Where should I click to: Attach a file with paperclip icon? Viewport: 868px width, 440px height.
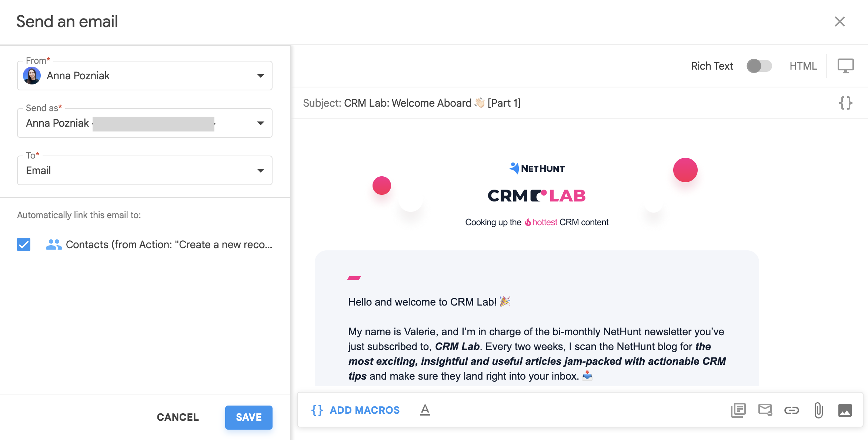point(818,410)
